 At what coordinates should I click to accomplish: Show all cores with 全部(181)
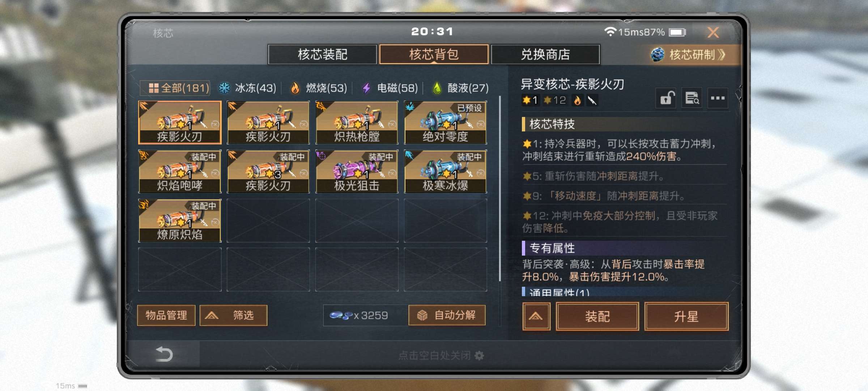pos(175,88)
